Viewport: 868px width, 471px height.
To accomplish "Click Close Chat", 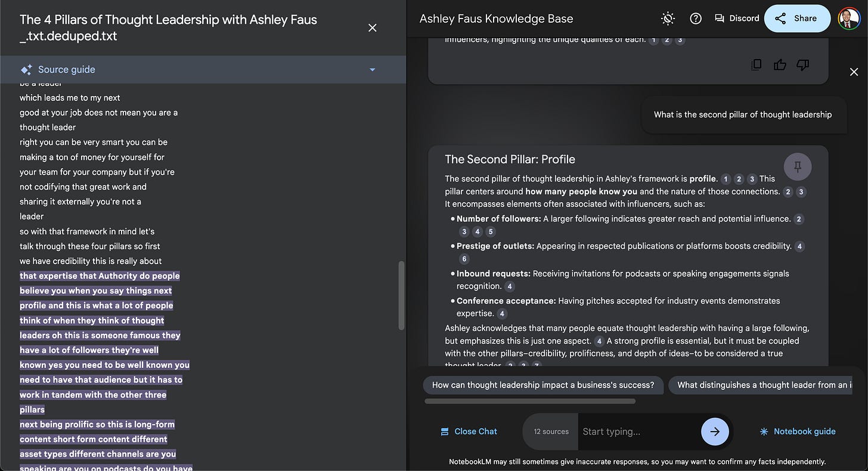I will pos(469,432).
